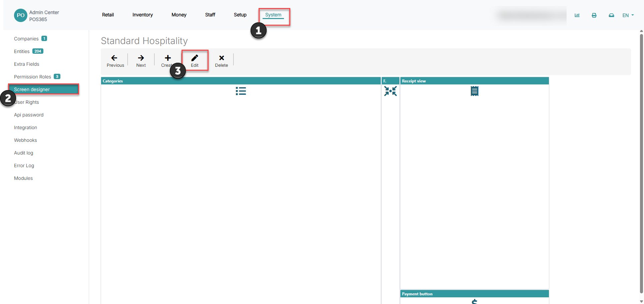The width and height of the screenshot is (644, 304).
Task: Open the Money menu
Action: click(179, 15)
